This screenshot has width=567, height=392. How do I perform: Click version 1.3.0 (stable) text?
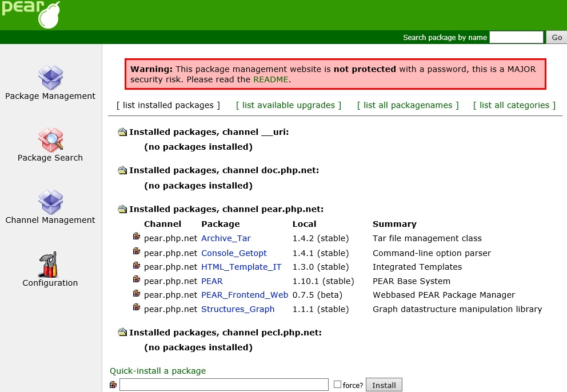[321, 267]
